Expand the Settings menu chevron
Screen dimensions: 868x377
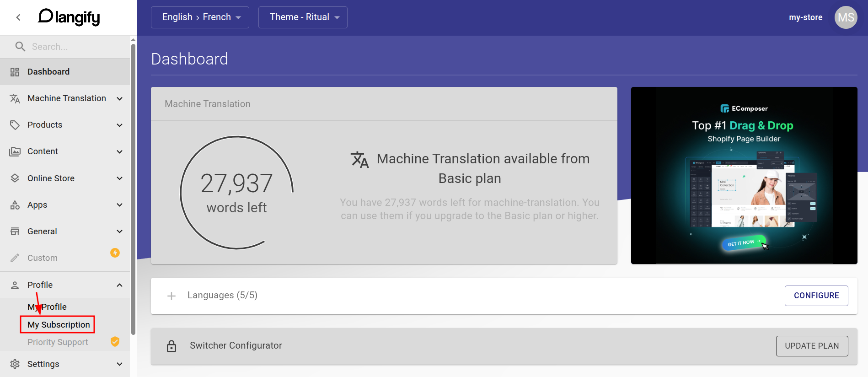pos(120,364)
